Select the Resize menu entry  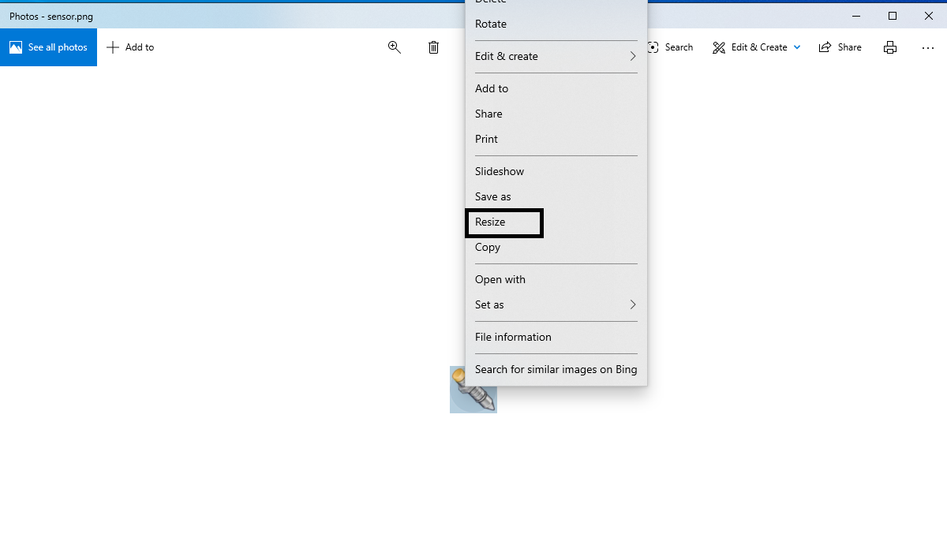click(x=556, y=222)
